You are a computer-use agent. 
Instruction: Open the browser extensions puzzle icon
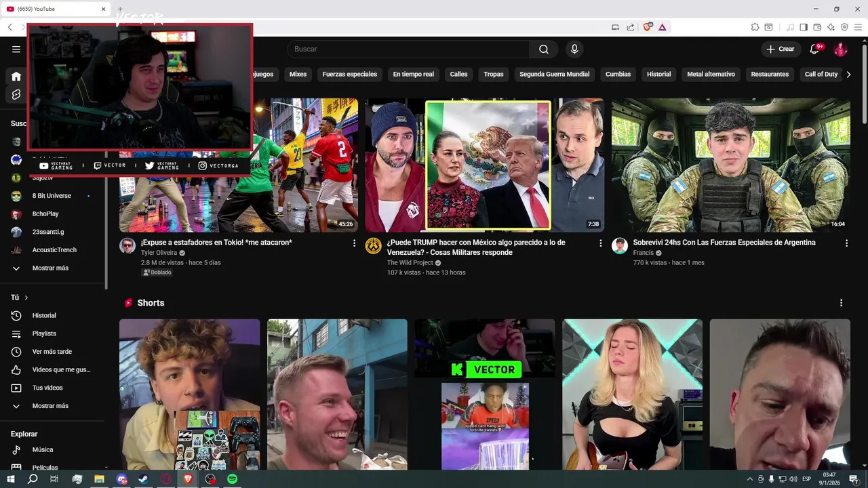755,27
